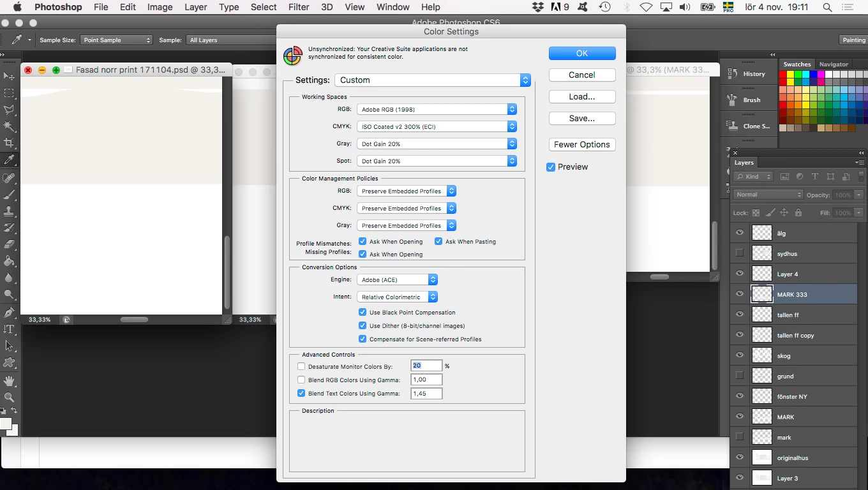Uncheck Use Dither (8-bit/channel images)
The image size is (868, 490).
[x=363, y=326]
